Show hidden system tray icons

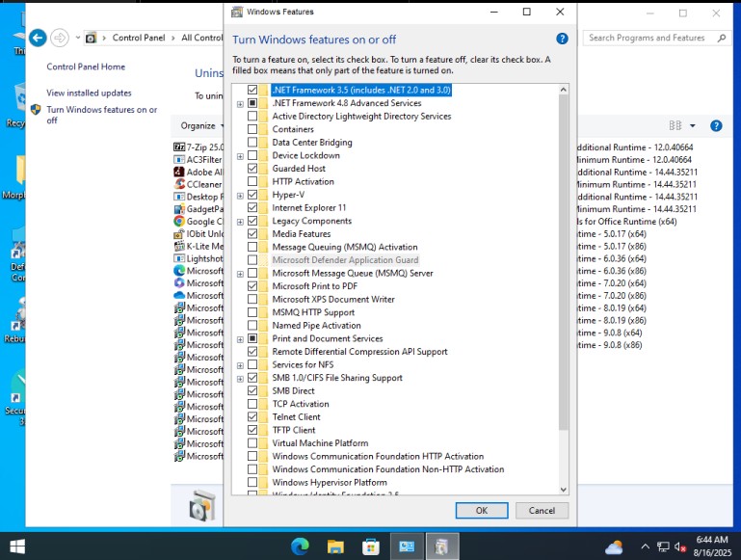[x=645, y=547]
